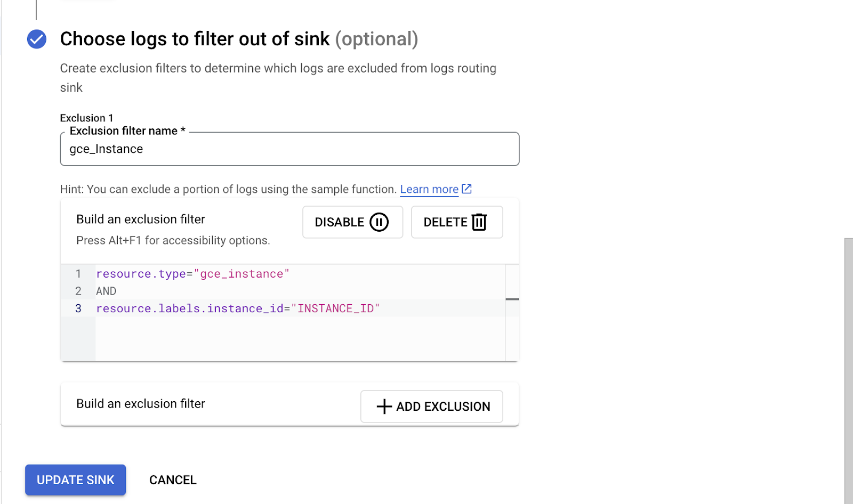The height and width of the screenshot is (504, 853).
Task: Select line number 1 in editor gutter
Action: (x=78, y=274)
